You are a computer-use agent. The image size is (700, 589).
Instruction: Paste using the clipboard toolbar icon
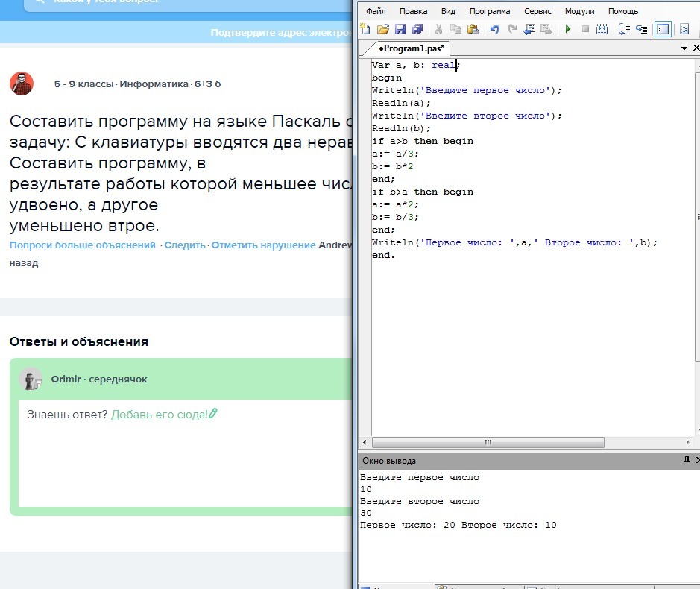pos(473,30)
